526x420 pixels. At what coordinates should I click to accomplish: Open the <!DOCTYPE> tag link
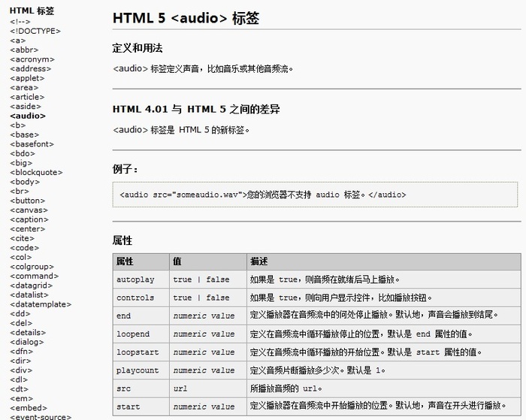coord(35,31)
